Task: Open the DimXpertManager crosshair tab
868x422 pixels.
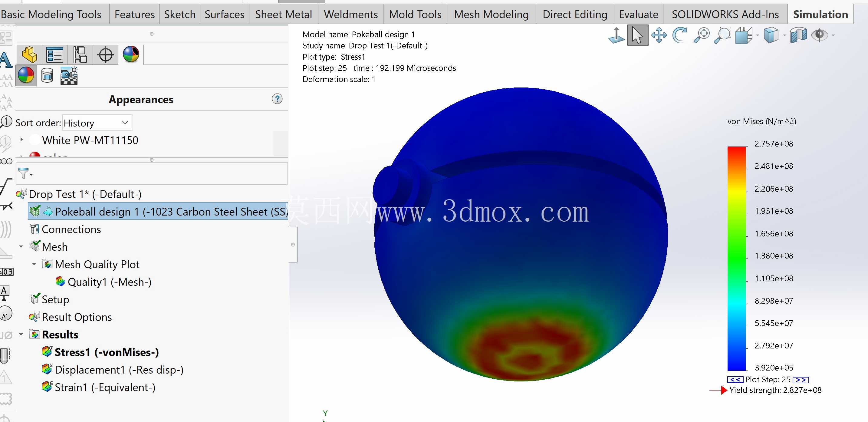Action: point(105,55)
